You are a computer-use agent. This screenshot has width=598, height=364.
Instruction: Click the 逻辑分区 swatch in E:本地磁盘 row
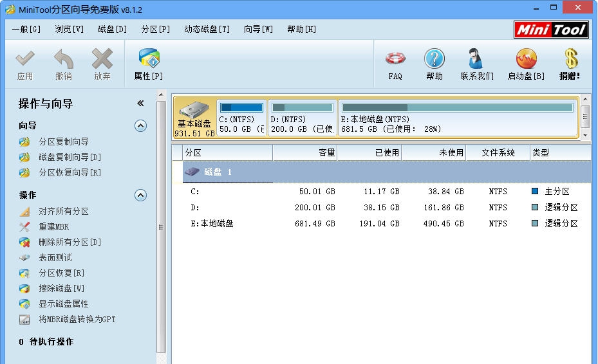(535, 223)
